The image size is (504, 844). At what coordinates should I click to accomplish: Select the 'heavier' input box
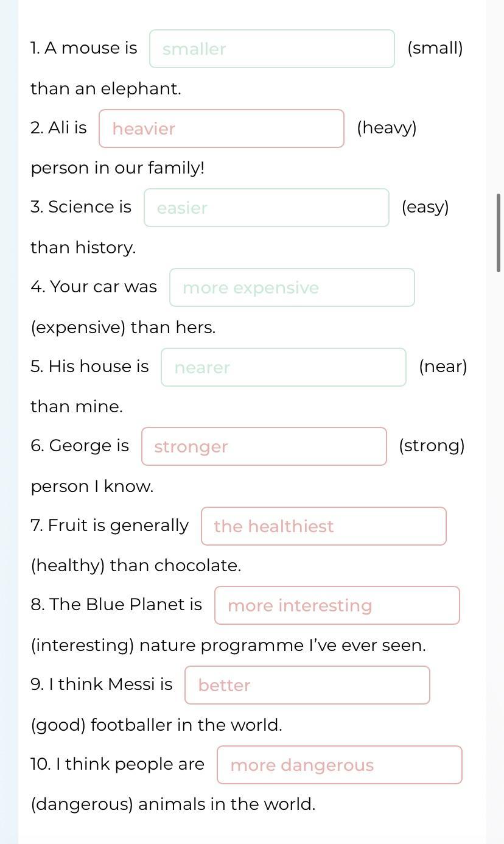click(222, 128)
